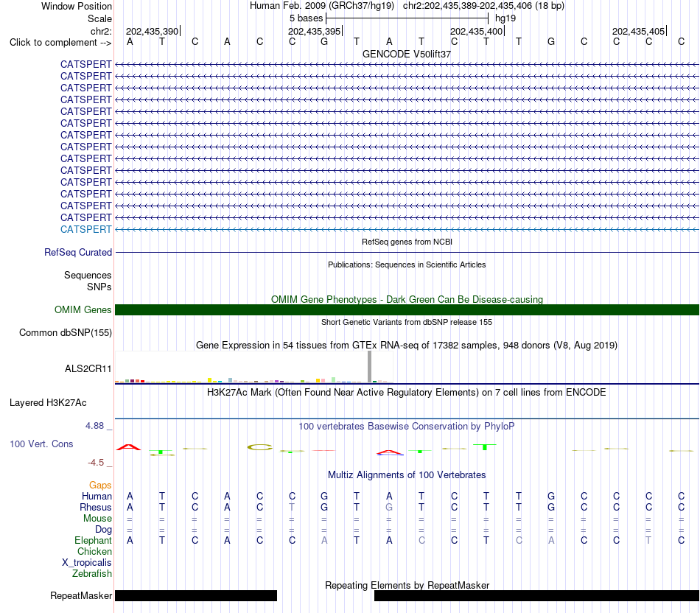Click the orange Gaps label
This screenshot has height=613, width=700.
(x=100, y=486)
